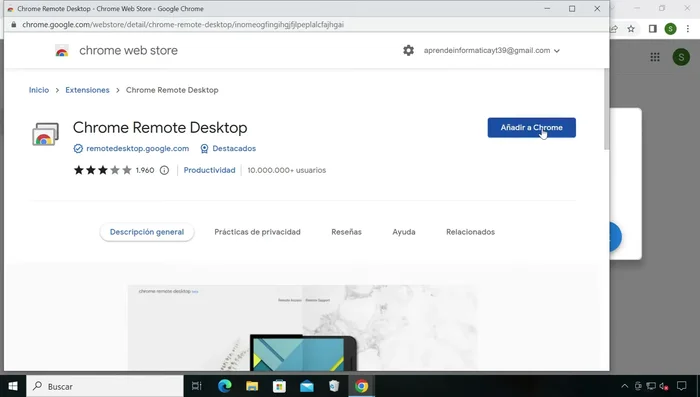Select the Descripción general tab
Viewport: 700px width, 397px height.
coord(147,232)
